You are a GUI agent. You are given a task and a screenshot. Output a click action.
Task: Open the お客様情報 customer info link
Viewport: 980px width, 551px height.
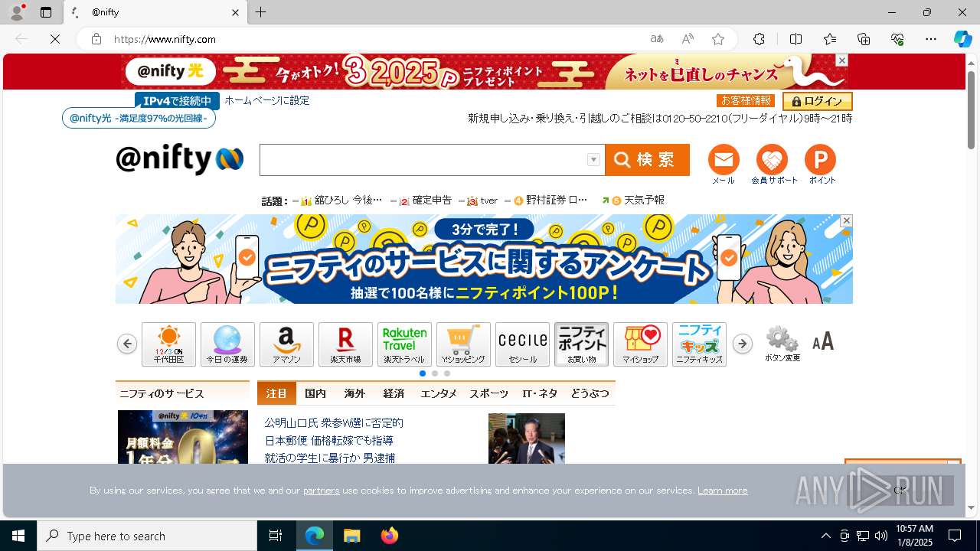(x=746, y=100)
